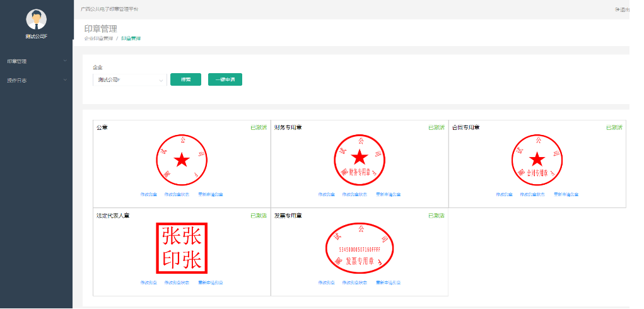This screenshot has height=309, width=644.
Task: Expand the 操作日志 sidebar menu
Action: 37,80
